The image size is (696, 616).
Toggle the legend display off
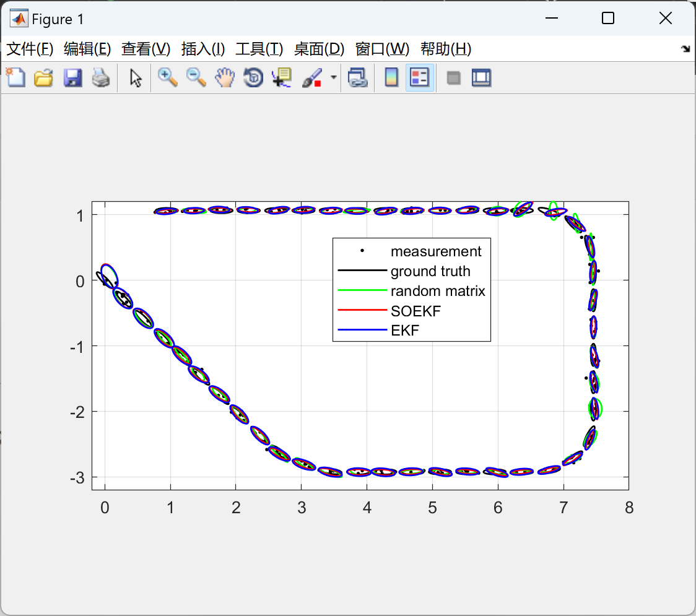click(x=420, y=77)
